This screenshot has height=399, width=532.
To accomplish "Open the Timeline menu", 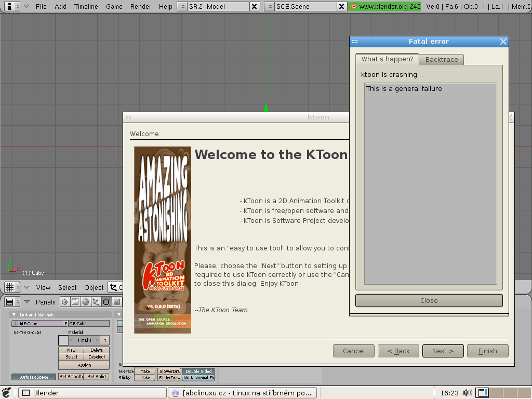I will [x=86, y=6].
